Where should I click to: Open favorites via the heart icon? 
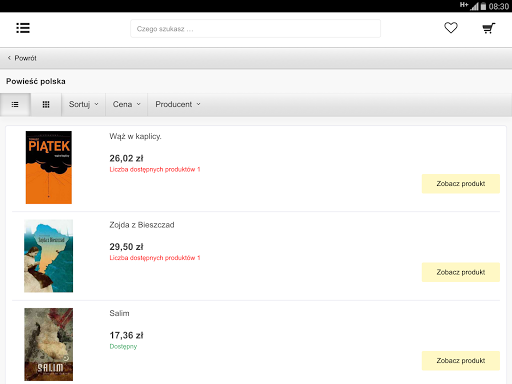pos(451,28)
